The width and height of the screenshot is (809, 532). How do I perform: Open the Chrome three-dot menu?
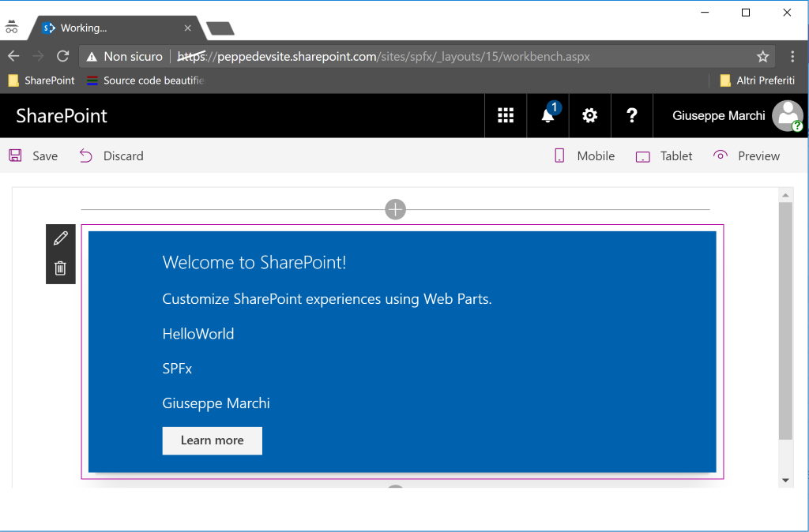point(792,56)
